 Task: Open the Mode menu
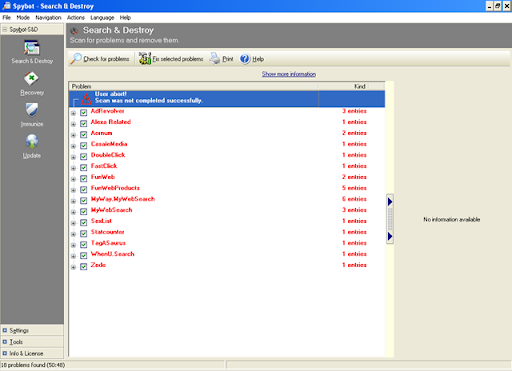23,17
